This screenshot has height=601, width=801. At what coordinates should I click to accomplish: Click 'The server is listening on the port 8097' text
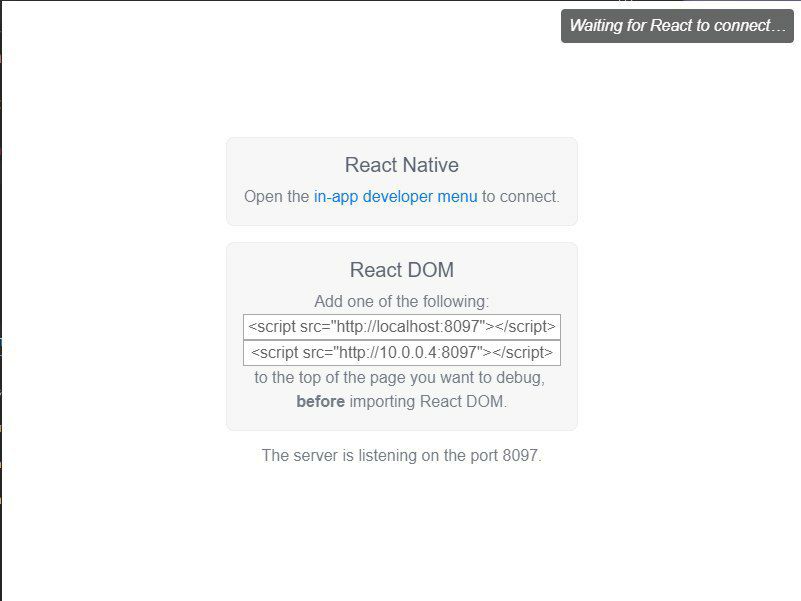tap(402, 455)
